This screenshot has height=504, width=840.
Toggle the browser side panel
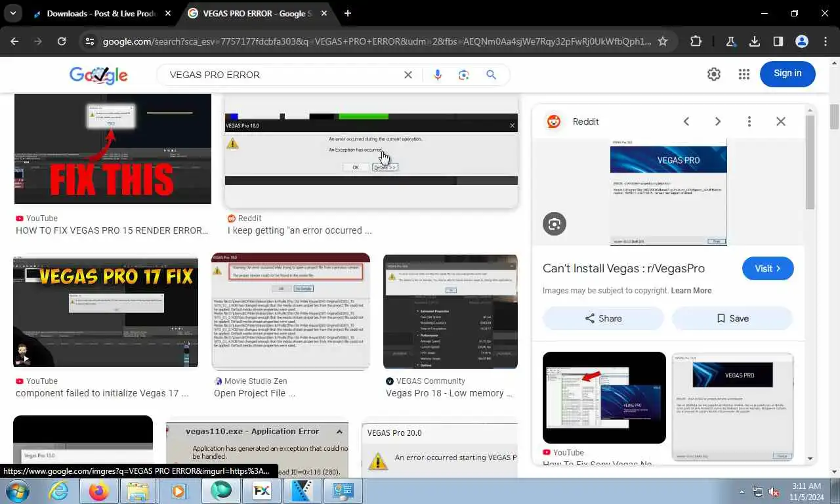(x=778, y=41)
